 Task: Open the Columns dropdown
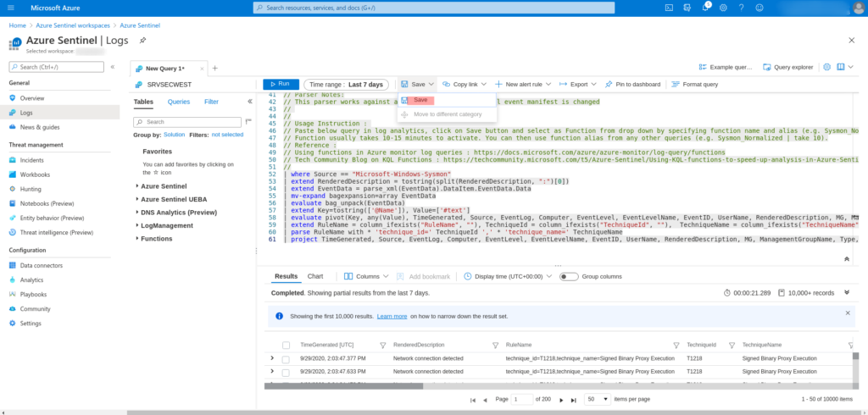pos(366,276)
